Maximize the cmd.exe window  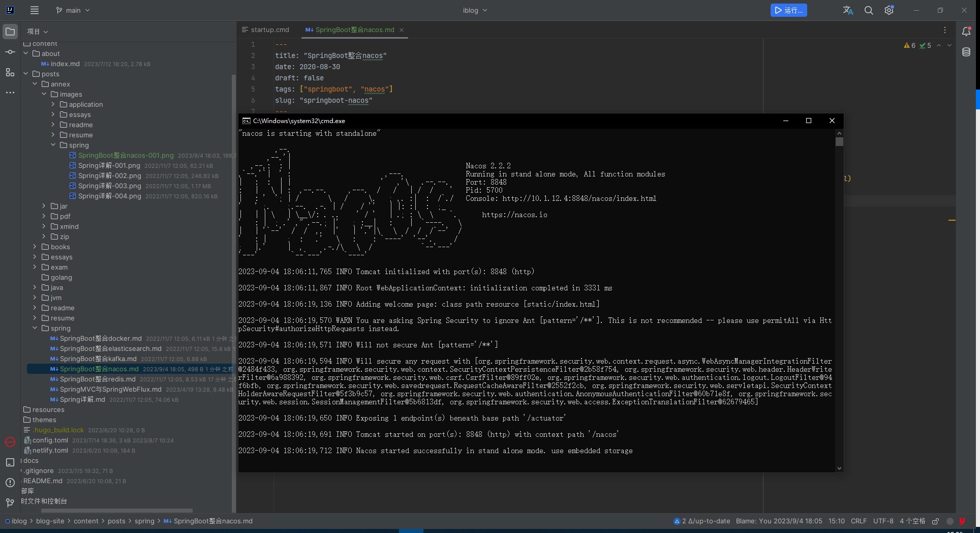(809, 121)
